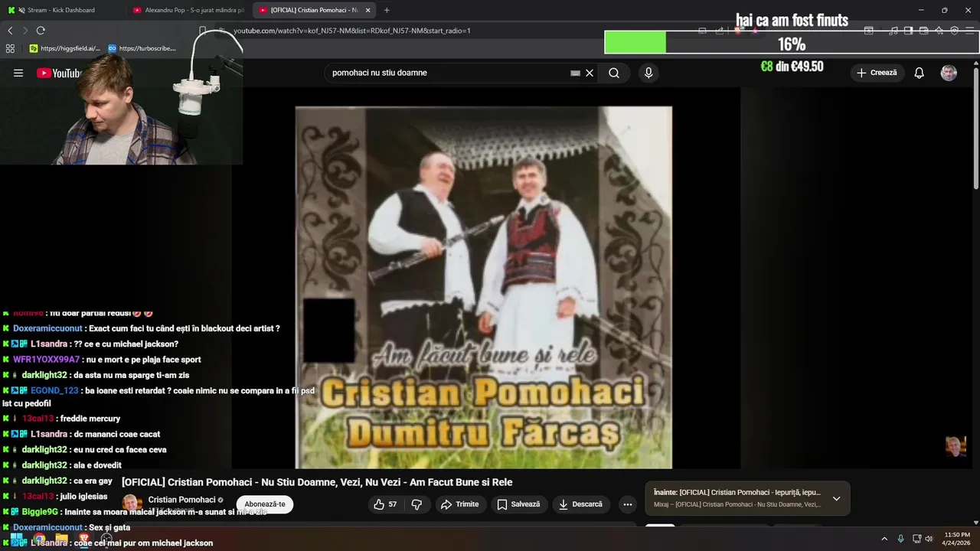Show hidden system tray icons
The height and width of the screenshot is (551, 980).
(884, 539)
